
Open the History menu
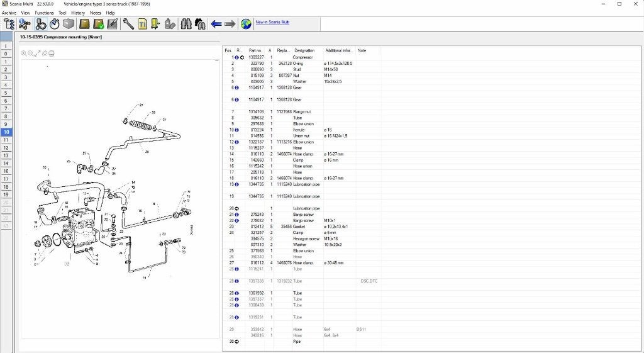pos(78,13)
